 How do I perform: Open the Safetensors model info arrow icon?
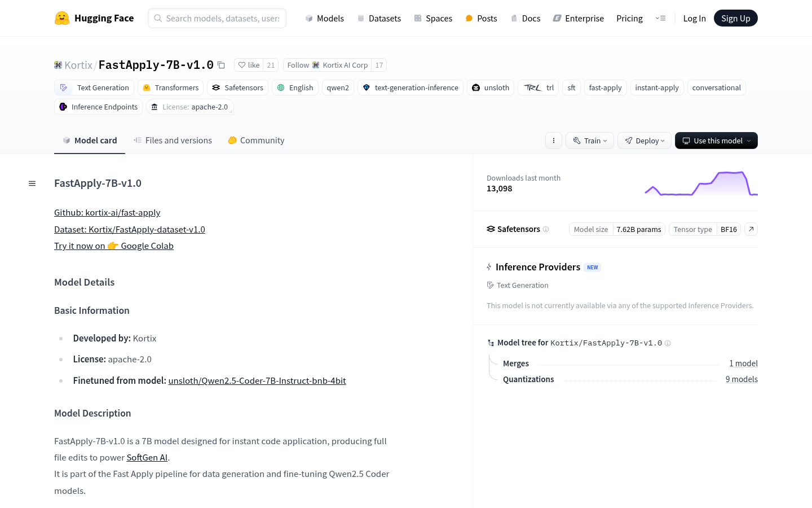point(751,229)
